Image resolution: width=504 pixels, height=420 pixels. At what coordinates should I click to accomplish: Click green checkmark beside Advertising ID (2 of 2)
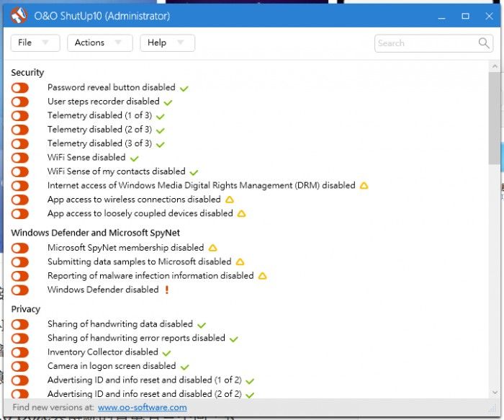(x=250, y=395)
